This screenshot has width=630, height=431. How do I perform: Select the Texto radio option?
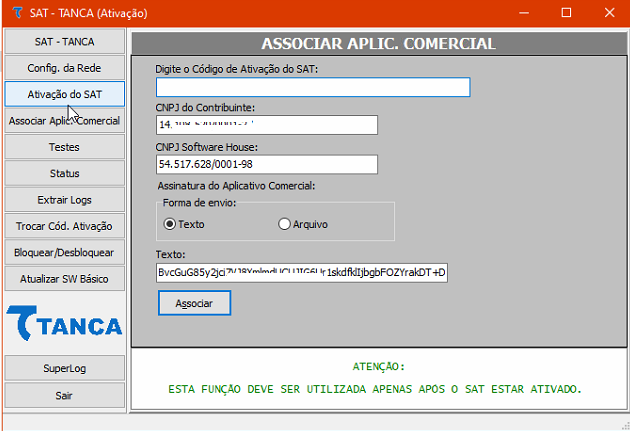click(x=184, y=224)
